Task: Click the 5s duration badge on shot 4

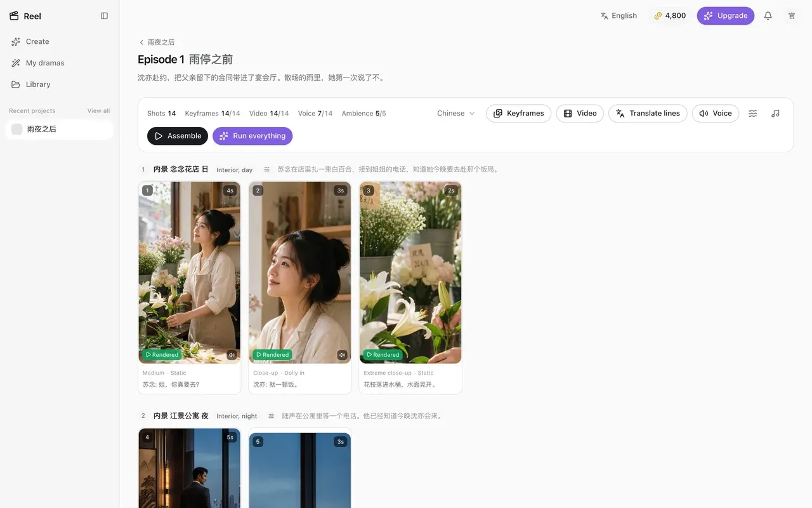Action: point(230,437)
